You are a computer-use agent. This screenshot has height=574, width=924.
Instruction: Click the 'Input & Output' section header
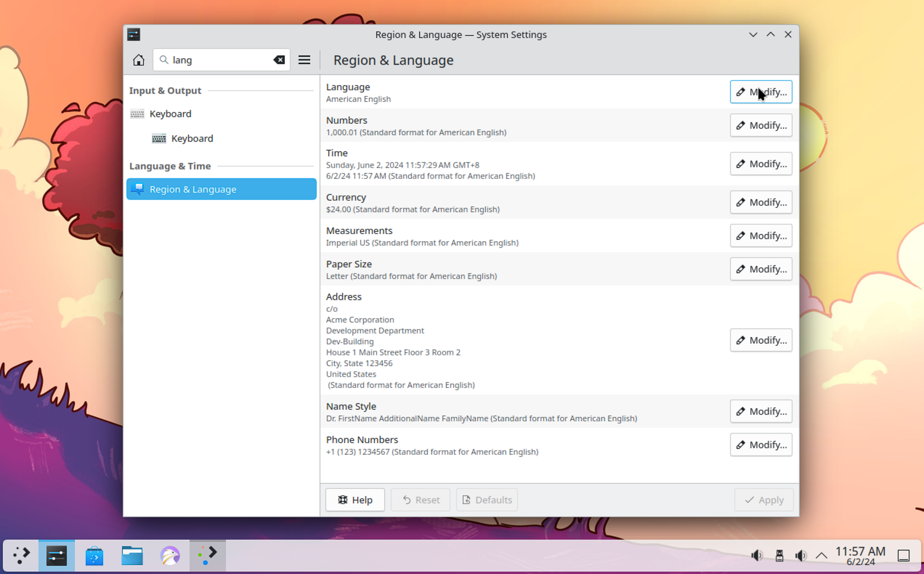165,91
